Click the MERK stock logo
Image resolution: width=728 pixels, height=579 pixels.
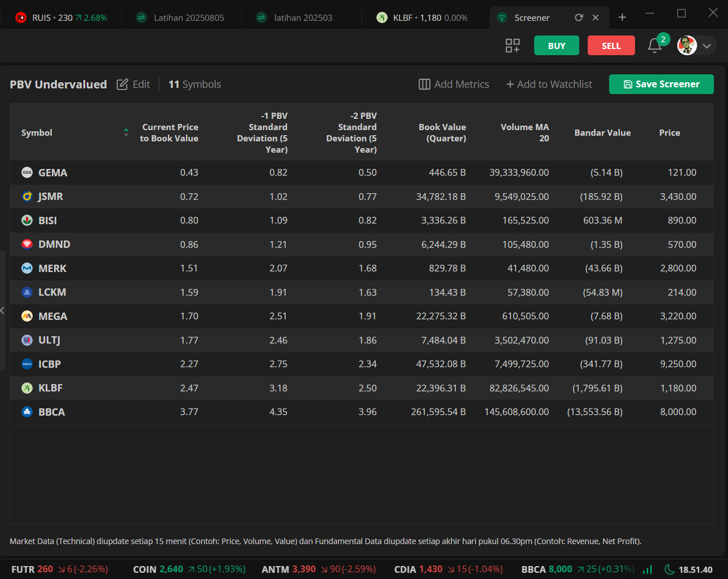coord(27,268)
